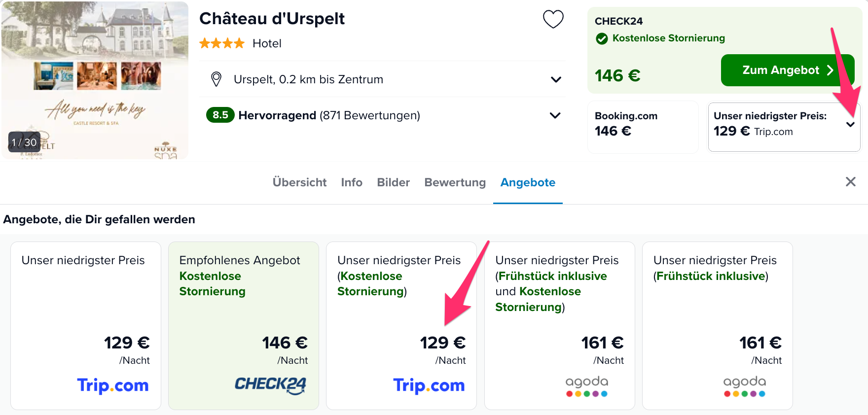868x415 pixels.
Task: Click the Trip.com logo in first offer
Action: tap(113, 385)
